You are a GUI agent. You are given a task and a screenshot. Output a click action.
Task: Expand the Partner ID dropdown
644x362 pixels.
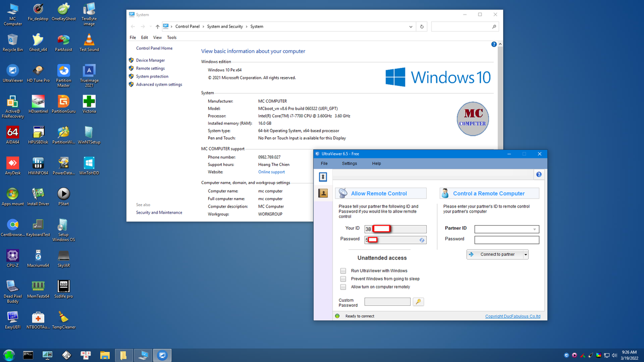(x=534, y=229)
